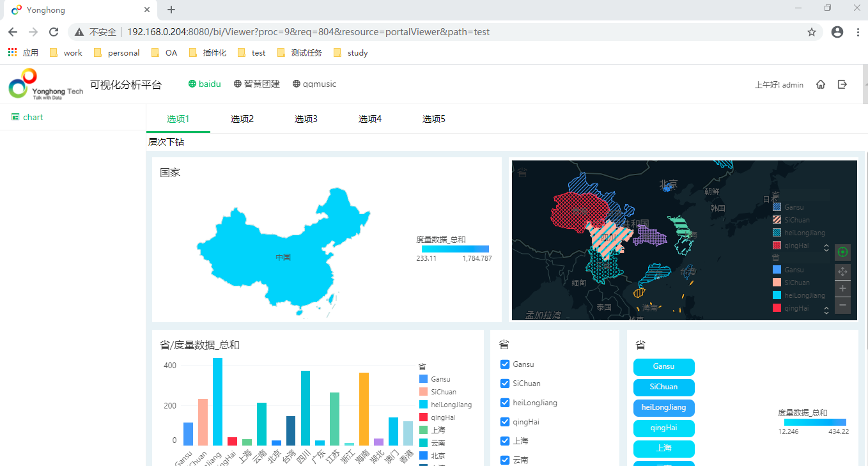Screen dimensions: 868x466
Task: Uncheck the 上海 checkbox
Action: point(505,441)
